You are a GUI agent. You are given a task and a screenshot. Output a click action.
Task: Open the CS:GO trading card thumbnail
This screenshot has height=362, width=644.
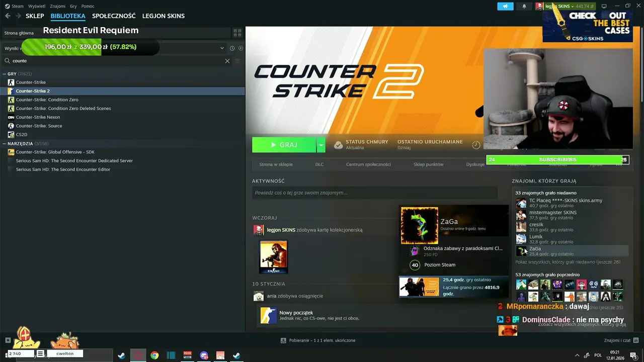[x=273, y=257]
